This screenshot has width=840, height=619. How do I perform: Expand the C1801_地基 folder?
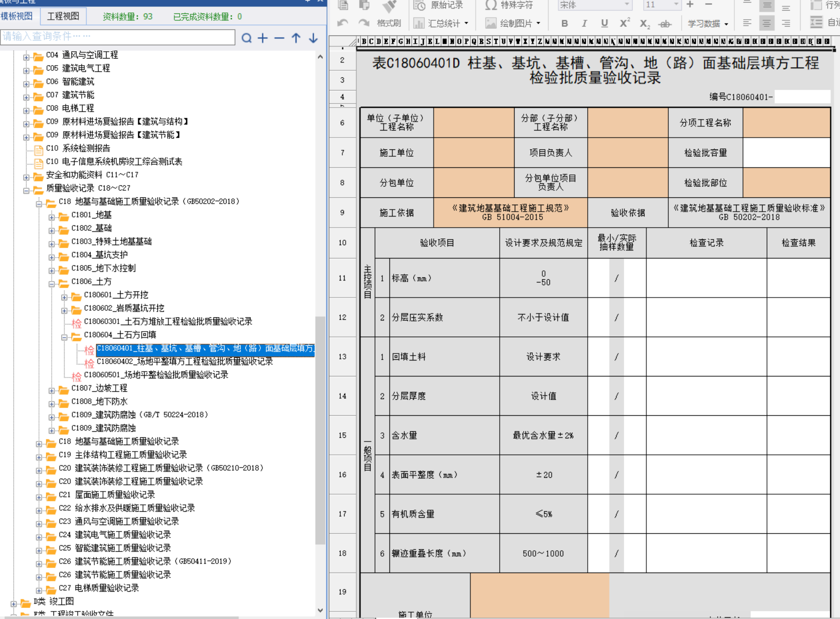[x=52, y=216]
